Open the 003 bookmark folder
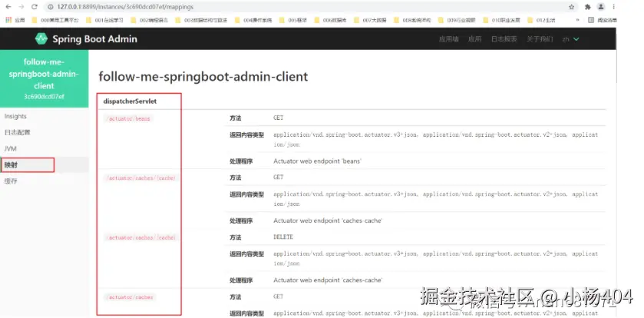 [x=201, y=20]
